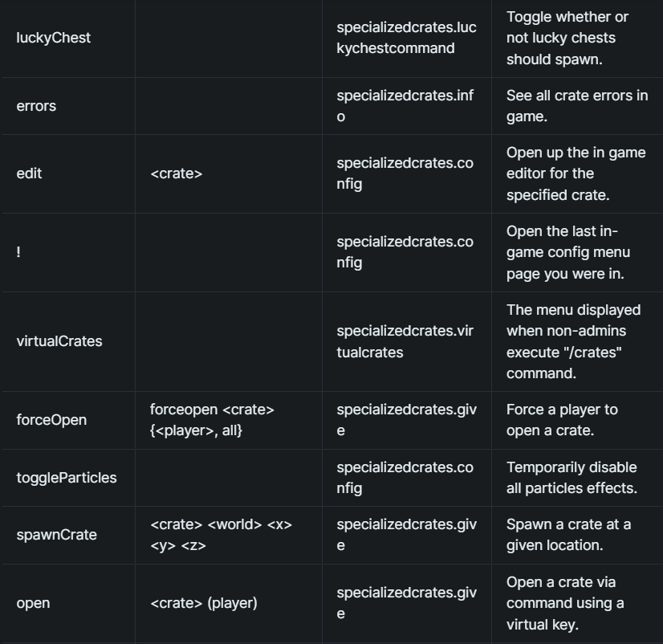Image resolution: width=663 pixels, height=644 pixels.
Task: Click the luckyChest command name cell
Action: click(x=54, y=38)
